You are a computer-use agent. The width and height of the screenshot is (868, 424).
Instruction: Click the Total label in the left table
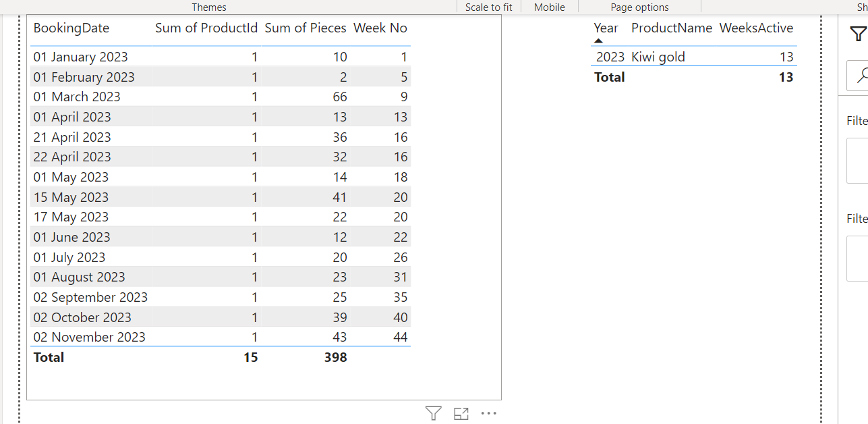click(x=49, y=357)
